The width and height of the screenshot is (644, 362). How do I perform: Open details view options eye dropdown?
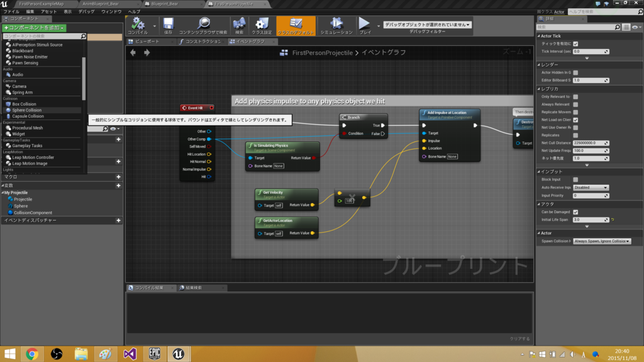click(x=636, y=27)
